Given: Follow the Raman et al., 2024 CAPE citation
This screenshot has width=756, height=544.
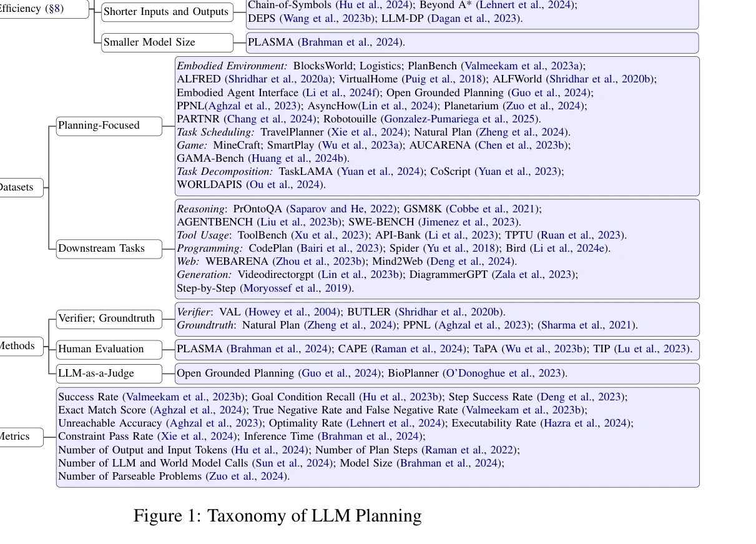Looking at the screenshot, I should [x=419, y=349].
